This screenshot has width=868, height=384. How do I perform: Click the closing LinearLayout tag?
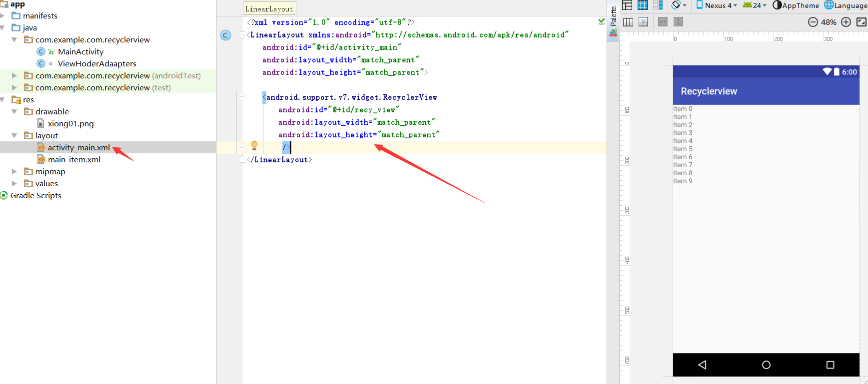tap(279, 160)
